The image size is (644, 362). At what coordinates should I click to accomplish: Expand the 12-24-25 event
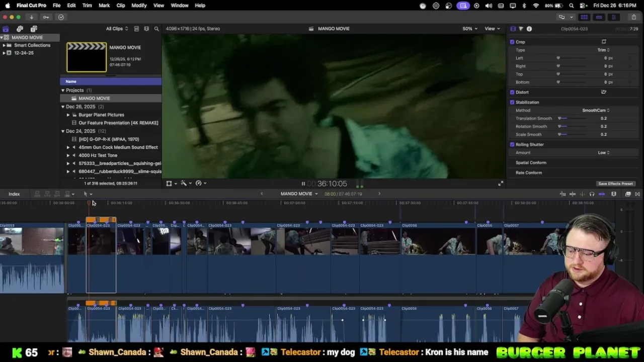tap(4, 53)
